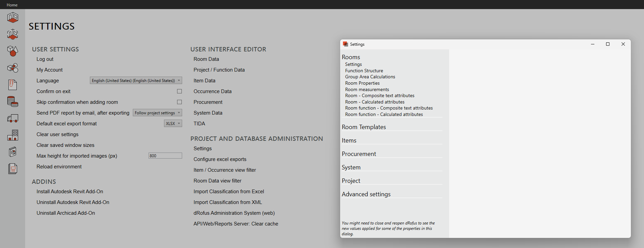Maximize the Settings dialog window
This screenshot has height=248, width=644.
coord(607,44)
